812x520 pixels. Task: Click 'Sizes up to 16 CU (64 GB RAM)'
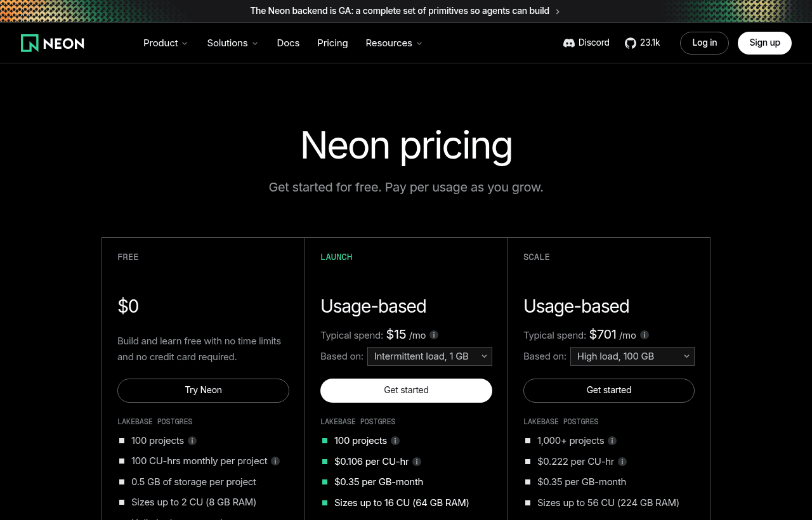(402, 503)
